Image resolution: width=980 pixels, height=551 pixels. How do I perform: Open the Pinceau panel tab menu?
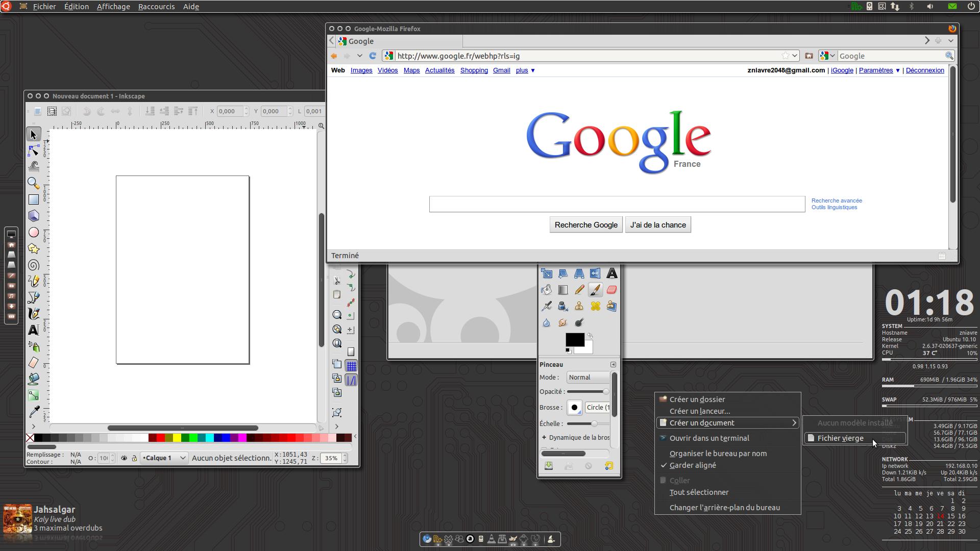pos(613,364)
